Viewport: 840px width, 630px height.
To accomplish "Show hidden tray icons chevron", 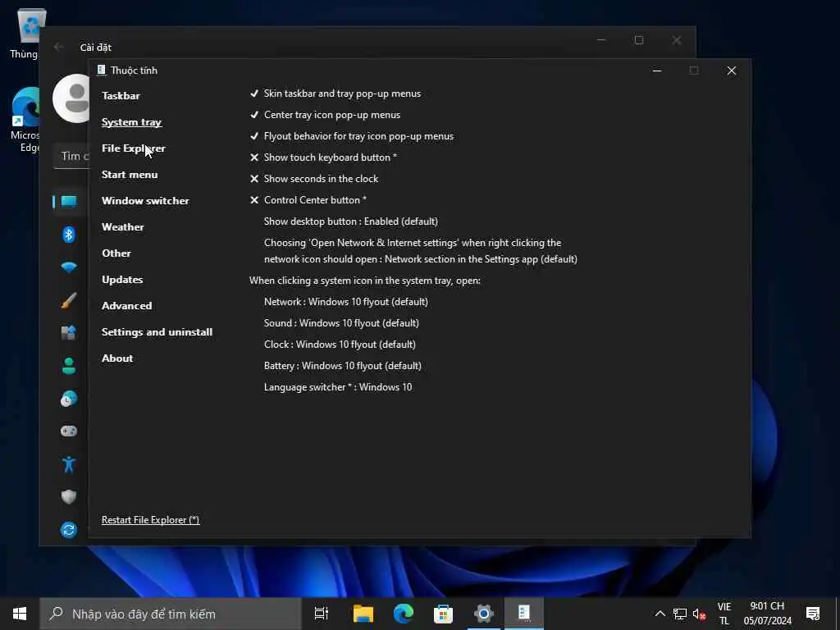I will tap(660, 614).
